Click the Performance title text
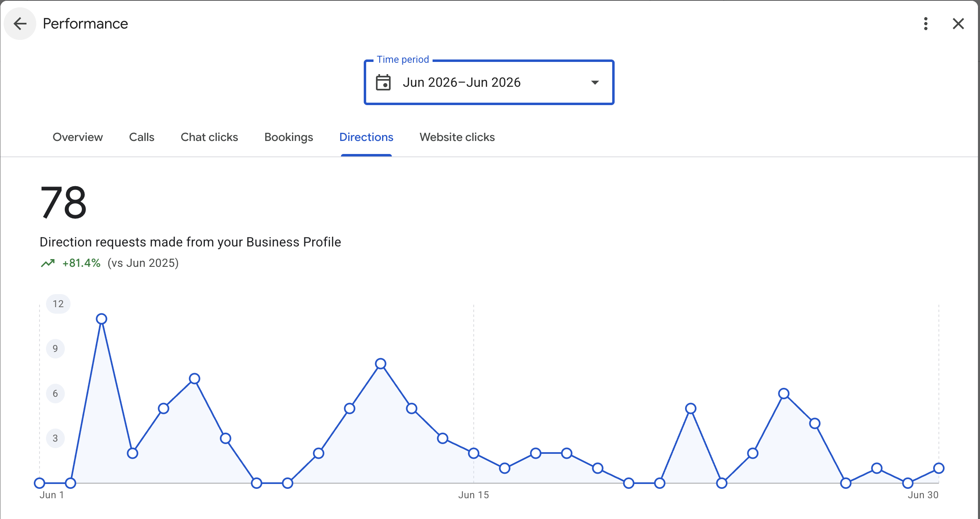980x519 pixels. [86, 24]
